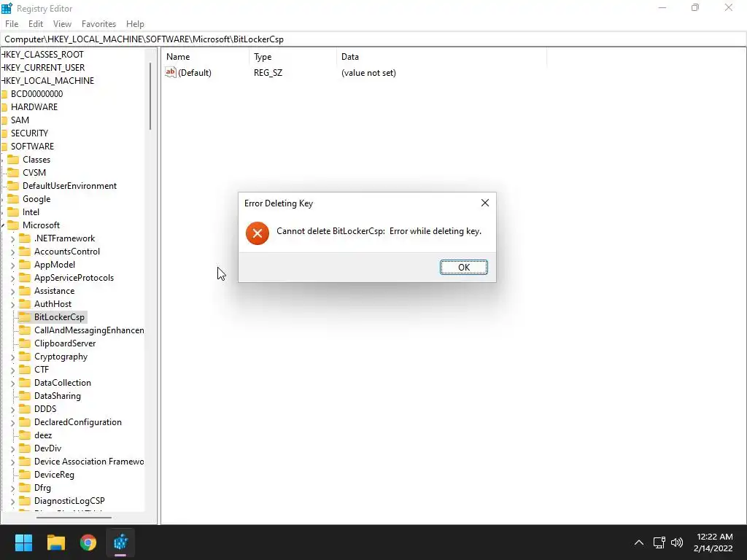Expand the AuthHost key
This screenshot has width=747, height=560.
[x=13, y=304]
